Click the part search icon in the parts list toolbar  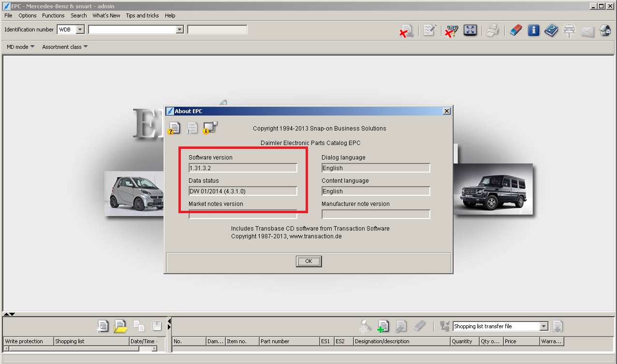tap(365, 326)
